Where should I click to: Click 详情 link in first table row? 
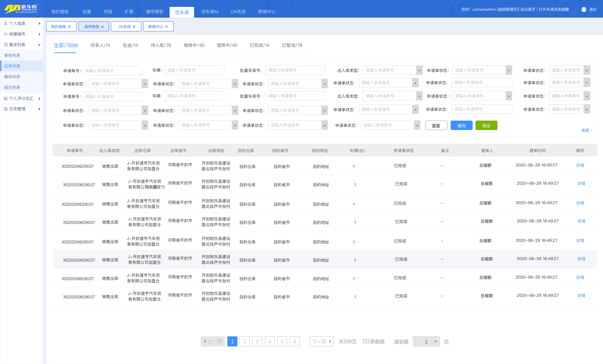(580, 166)
